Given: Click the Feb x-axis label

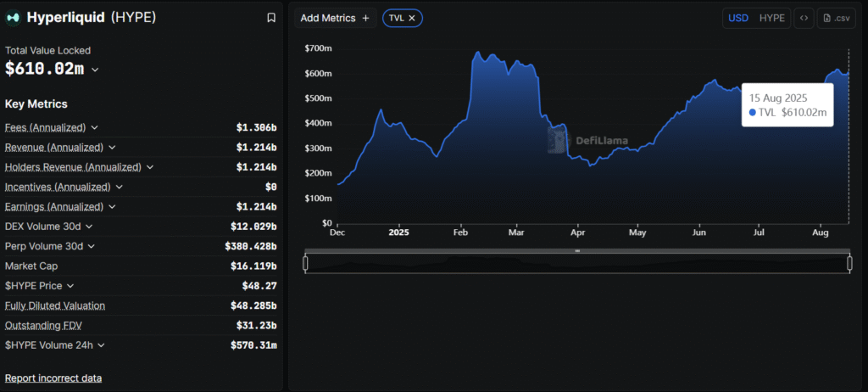Looking at the screenshot, I should click(x=460, y=232).
